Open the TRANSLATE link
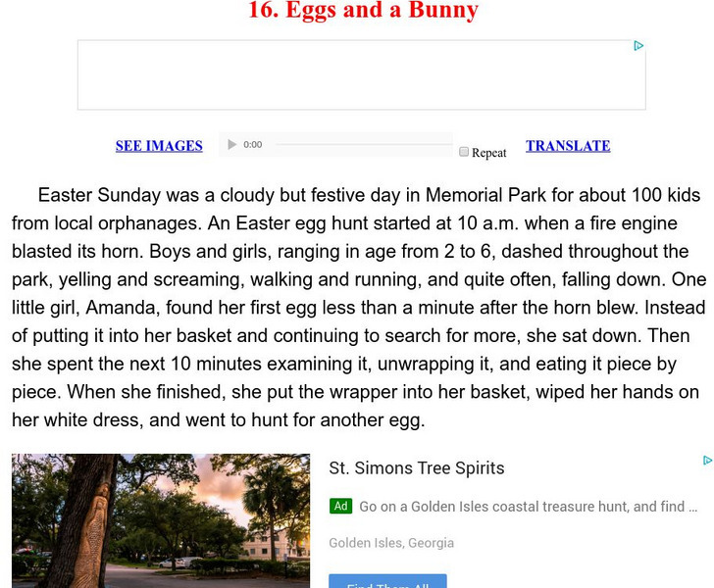The image size is (714, 588). 568,146
